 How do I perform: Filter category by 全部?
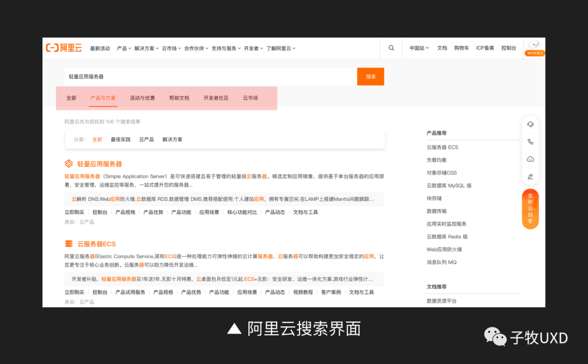(97, 139)
